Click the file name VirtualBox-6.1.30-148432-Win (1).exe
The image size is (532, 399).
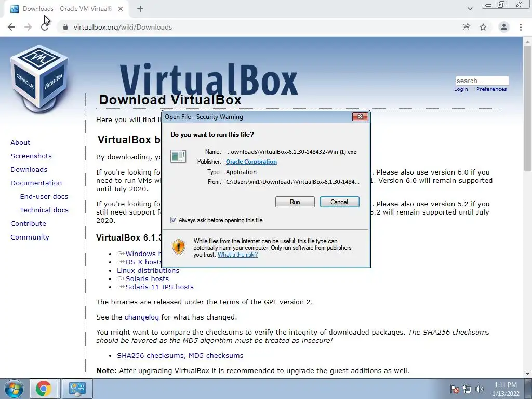[291, 152]
